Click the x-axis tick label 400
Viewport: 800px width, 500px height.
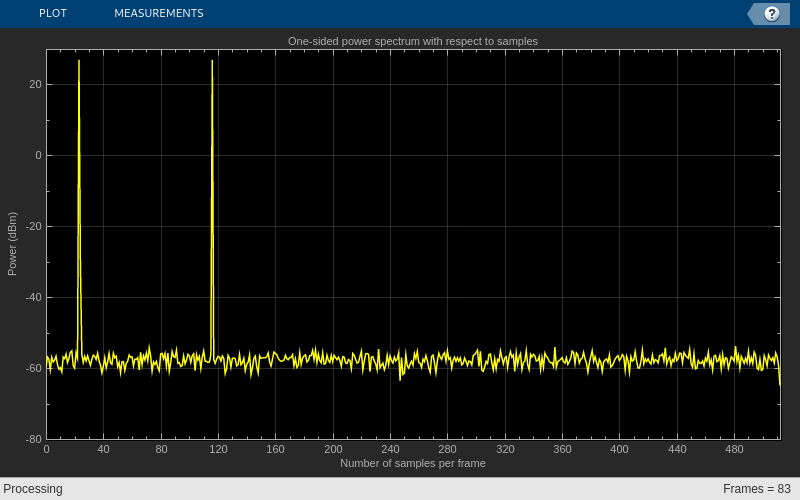(x=619, y=449)
